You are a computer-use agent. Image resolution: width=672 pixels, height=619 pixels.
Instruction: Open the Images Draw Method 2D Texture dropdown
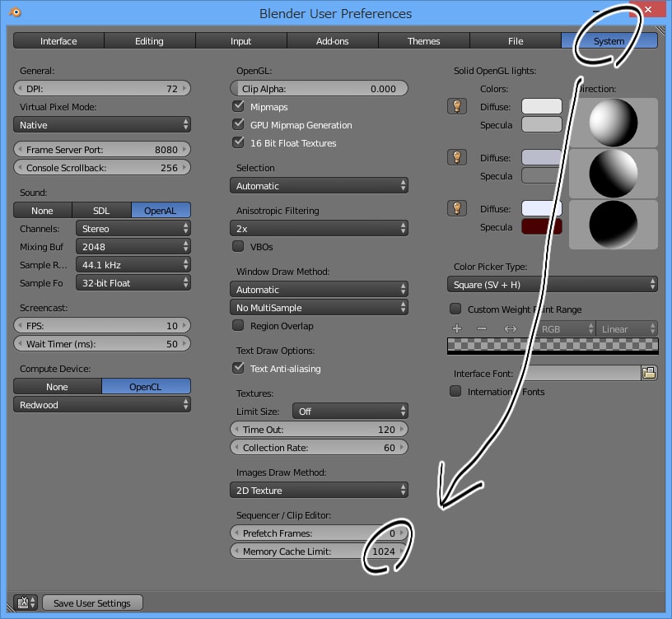(319, 490)
